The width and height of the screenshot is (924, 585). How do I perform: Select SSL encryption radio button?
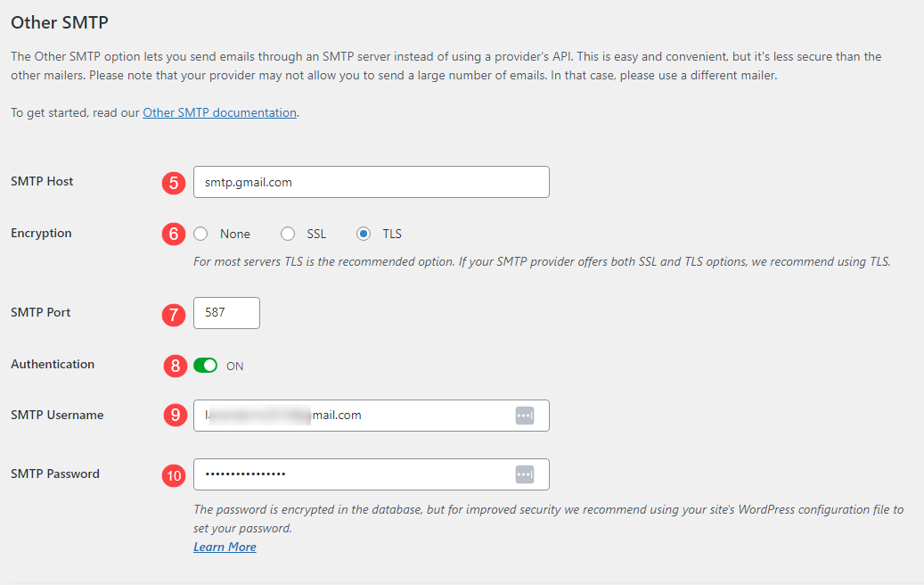click(288, 235)
